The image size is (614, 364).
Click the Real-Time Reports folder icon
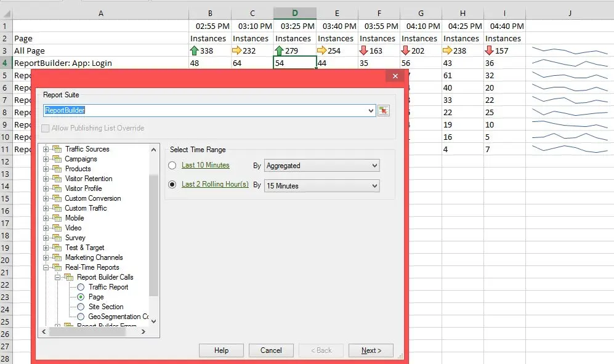pos(57,267)
